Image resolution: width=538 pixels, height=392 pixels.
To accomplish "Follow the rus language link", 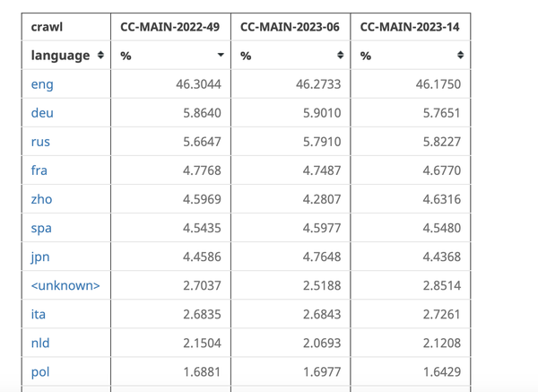I will pos(40,142).
